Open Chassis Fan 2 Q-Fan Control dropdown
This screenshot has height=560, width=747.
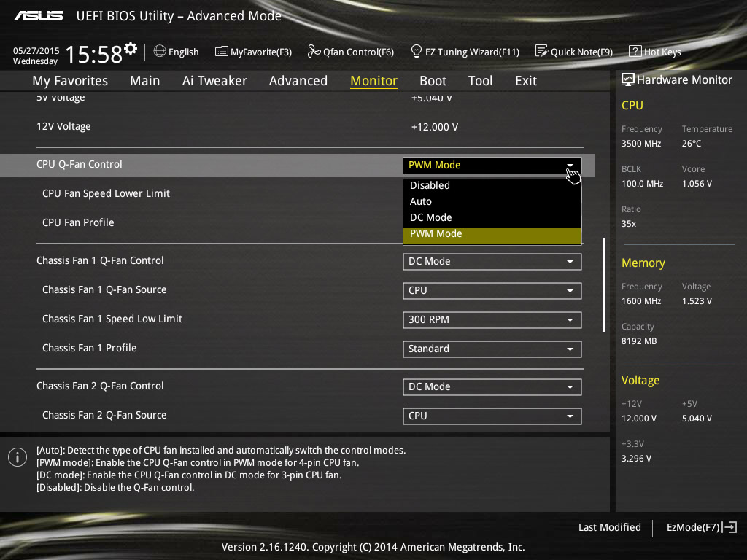pos(492,386)
